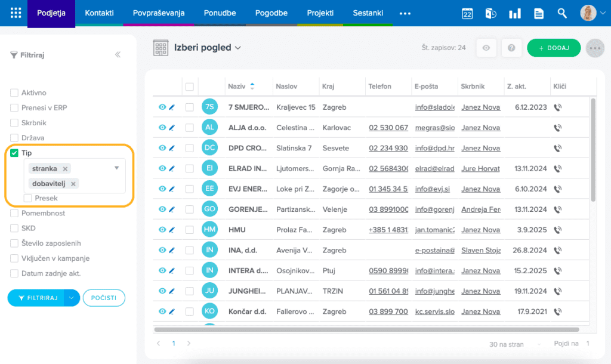Open the search magnifier icon
This screenshot has height=364, width=611.
click(x=562, y=13)
